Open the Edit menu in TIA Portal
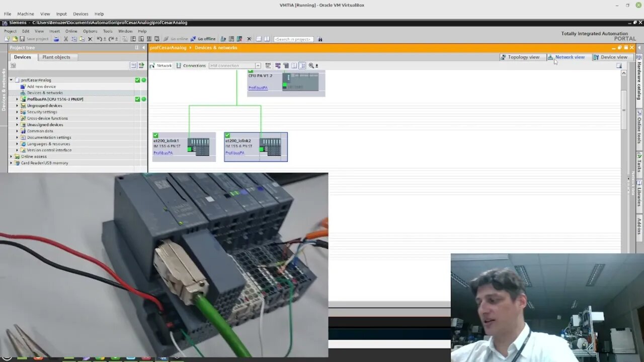The width and height of the screenshot is (644, 362). tap(26, 31)
